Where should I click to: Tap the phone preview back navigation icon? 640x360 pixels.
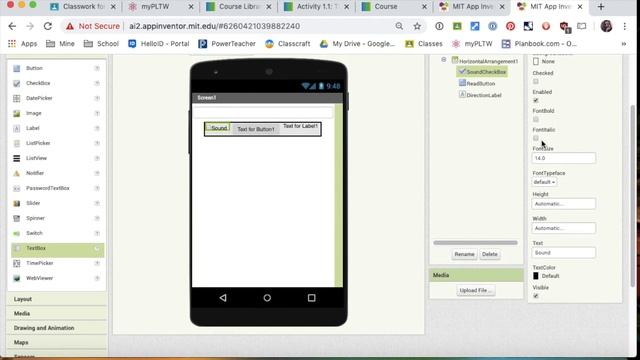tap(223, 298)
